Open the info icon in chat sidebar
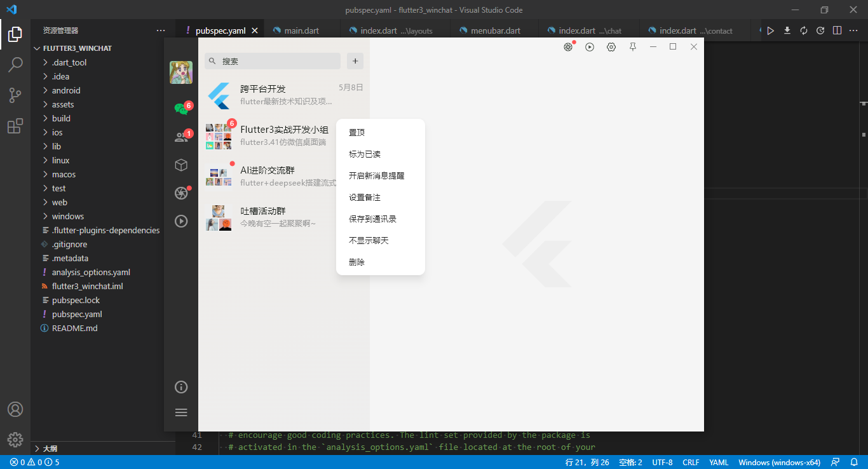Screen dimensions: 868x469 coord(181,387)
